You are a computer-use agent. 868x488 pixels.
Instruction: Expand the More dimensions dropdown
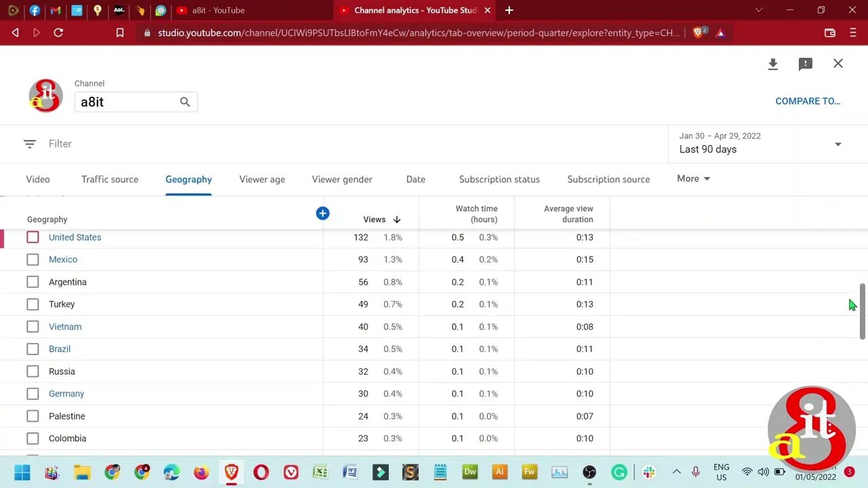tap(694, 179)
